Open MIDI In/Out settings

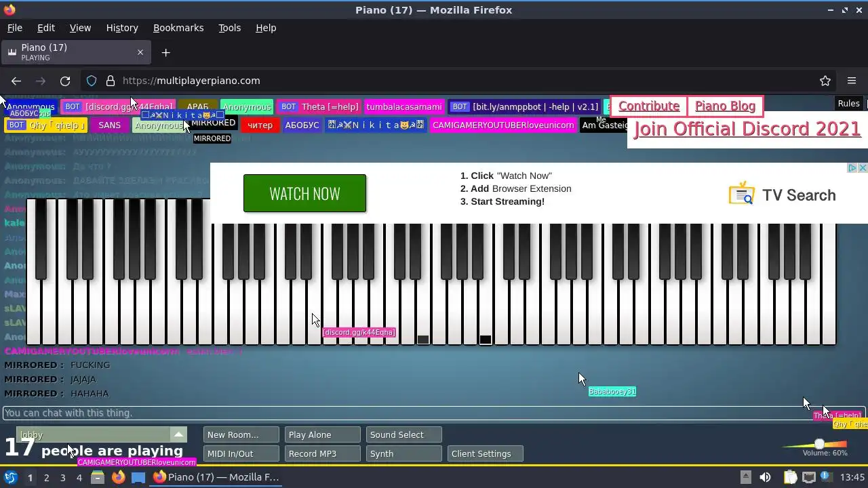pos(241,453)
